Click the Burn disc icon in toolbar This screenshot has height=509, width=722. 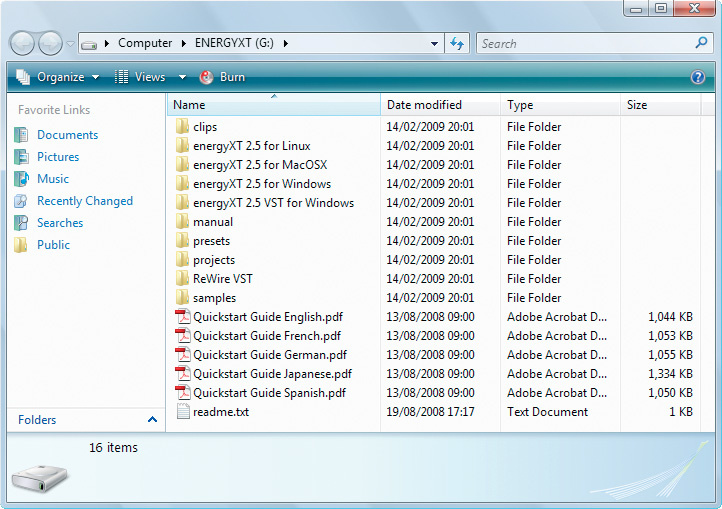click(206, 77)
